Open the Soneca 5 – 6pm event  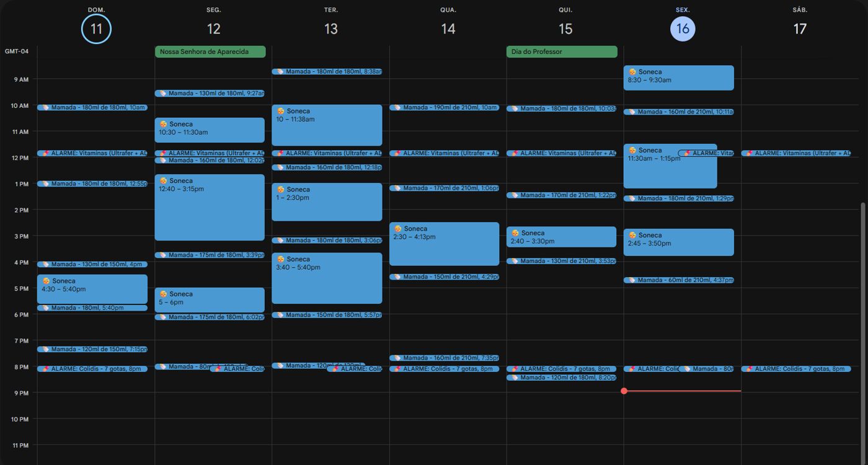(210, 300)
